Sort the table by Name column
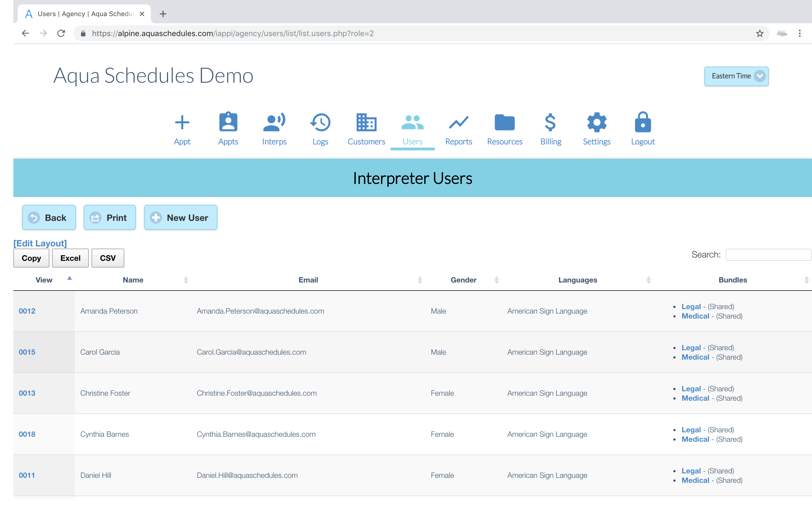 (x=133, y=280)
